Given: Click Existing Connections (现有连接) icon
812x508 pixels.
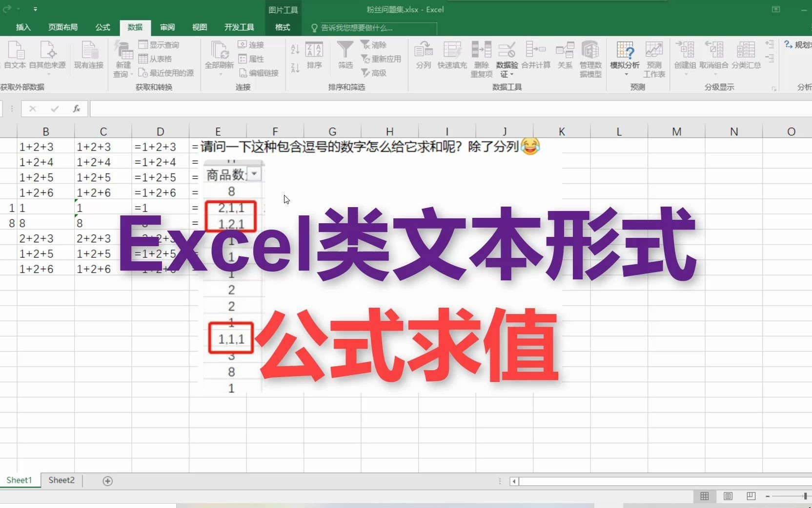Looking at the screenshot, I should click(89, 55).
